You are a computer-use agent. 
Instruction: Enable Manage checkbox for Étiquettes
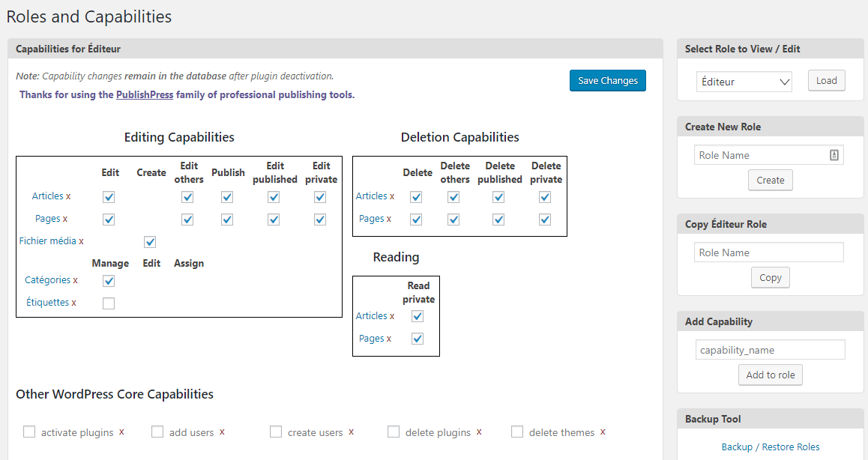[x=109, y=303]
